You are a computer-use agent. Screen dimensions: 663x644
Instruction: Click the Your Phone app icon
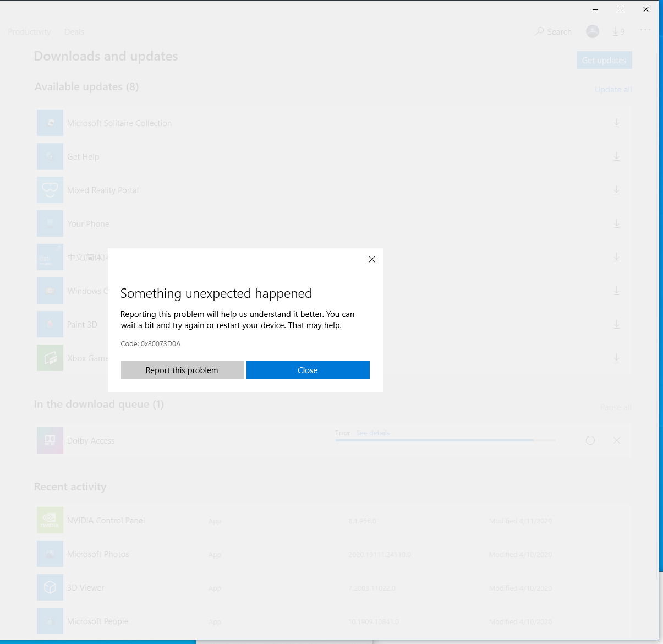(50, 224)
